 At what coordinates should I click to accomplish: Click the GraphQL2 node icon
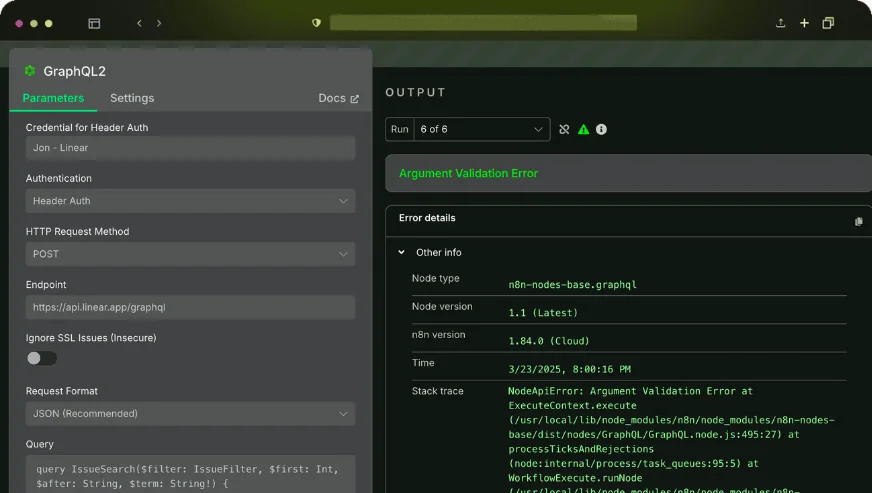pyautogui.click(x=30, y=71)
